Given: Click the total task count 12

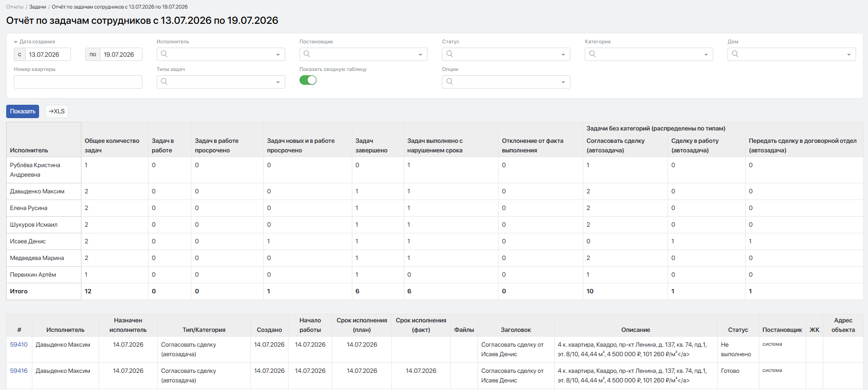Looking at the screenshot, I should tap(88, 291).
